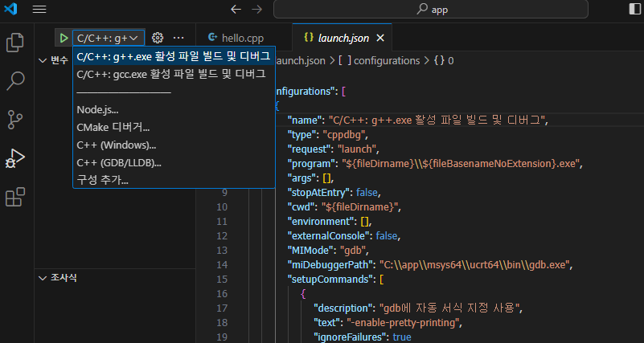Choose C++ (Windows)... in the list
The image size is (644, 343).
(x=174, y=145)
